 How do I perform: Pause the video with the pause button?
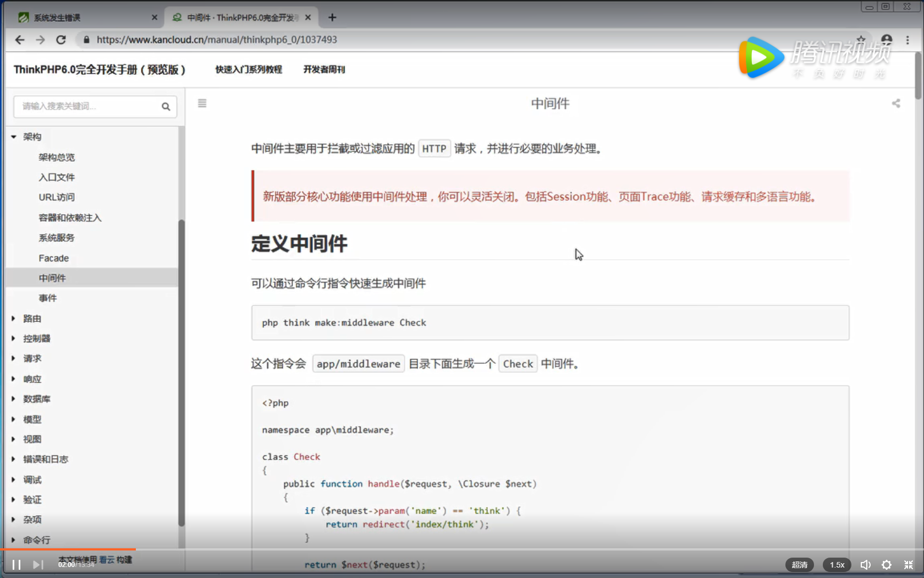click(16, 565)
